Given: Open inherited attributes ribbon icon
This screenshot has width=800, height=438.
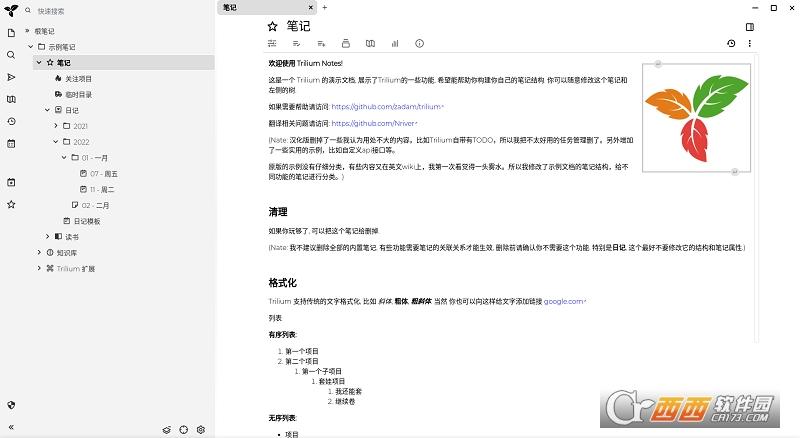Looking at the screenshot, I should pos(321,43).
